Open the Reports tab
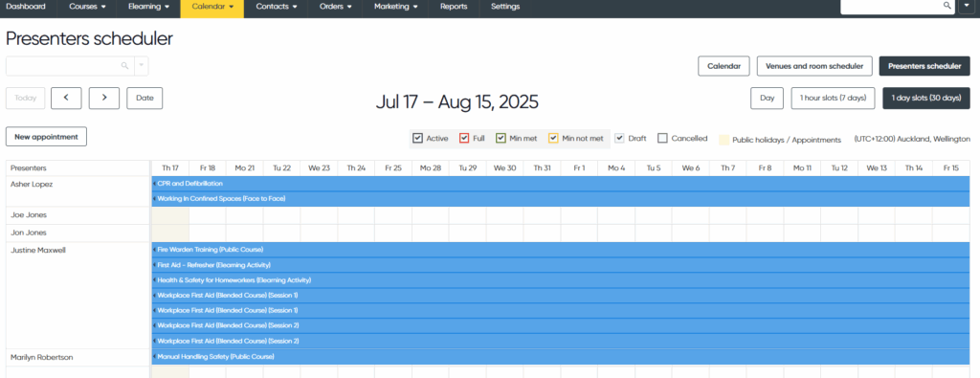Screen dimensions: 980x378 coord(454,7)
